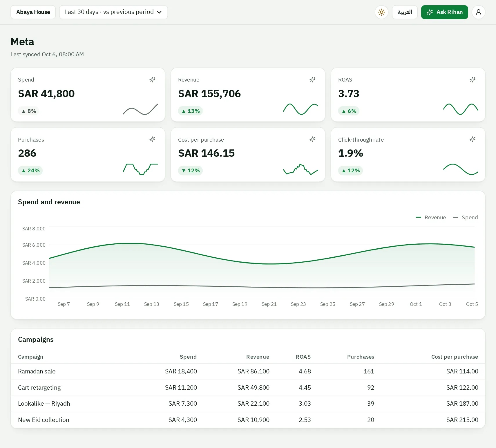496x448 pixels.
Task: Click SAR 86,100 revenue cell
Action: tap(254, 371)
